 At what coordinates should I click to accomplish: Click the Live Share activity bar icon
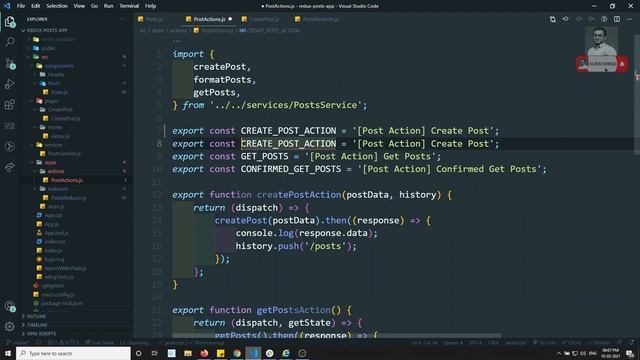(x=10, y=167)
